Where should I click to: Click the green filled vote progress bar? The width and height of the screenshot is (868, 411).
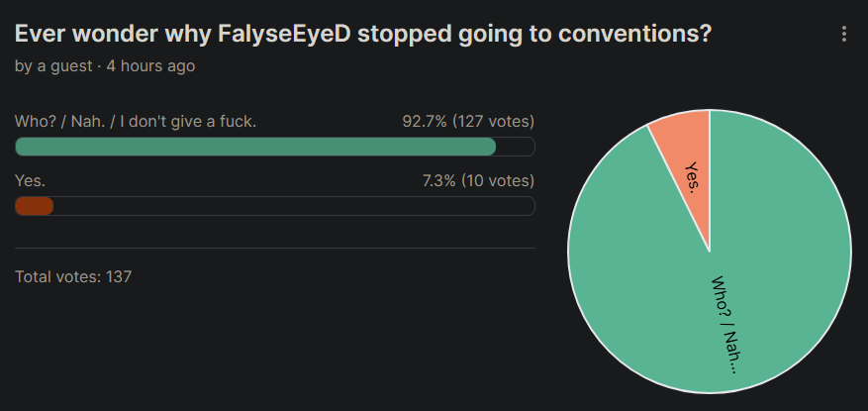[255, 147]
